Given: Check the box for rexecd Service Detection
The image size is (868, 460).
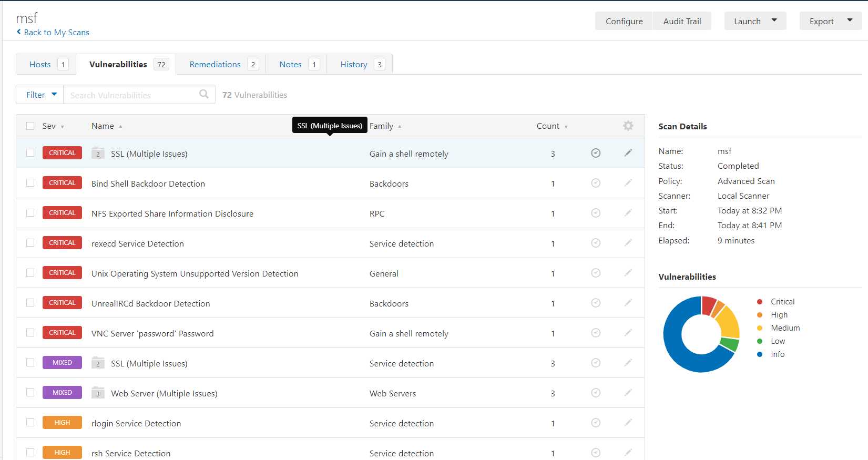Looking at the screenshot, I should tap(30, 242).
